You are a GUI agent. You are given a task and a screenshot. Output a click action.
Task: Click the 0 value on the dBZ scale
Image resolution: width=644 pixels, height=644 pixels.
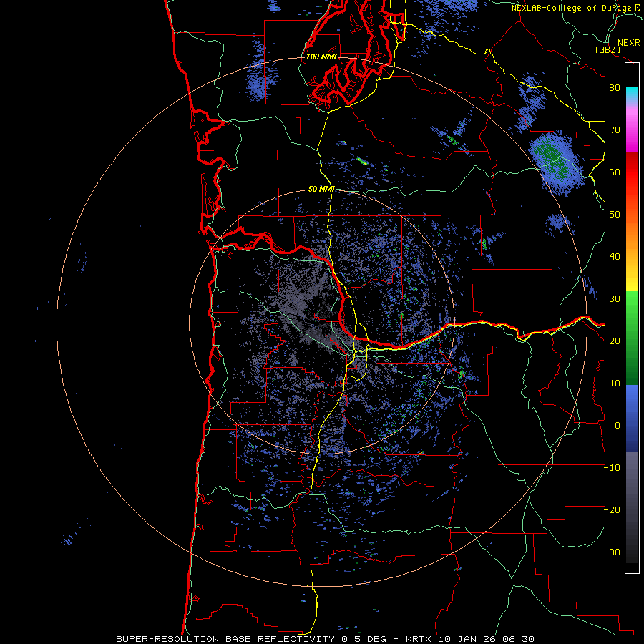pyautogui.click(x=617, y=426)
